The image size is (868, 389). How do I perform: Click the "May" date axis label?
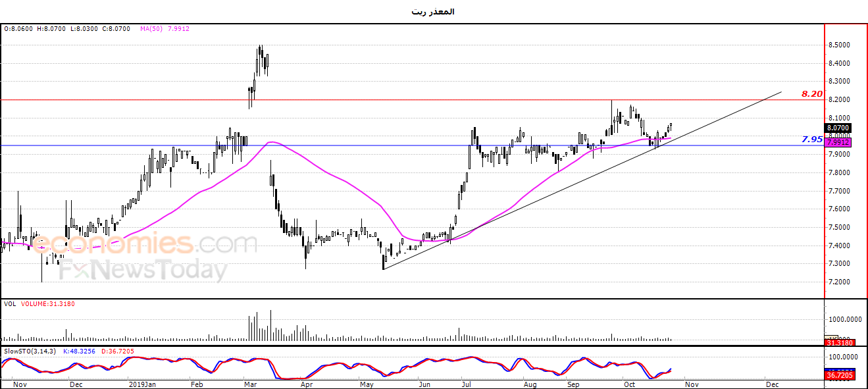pos(365,384)
